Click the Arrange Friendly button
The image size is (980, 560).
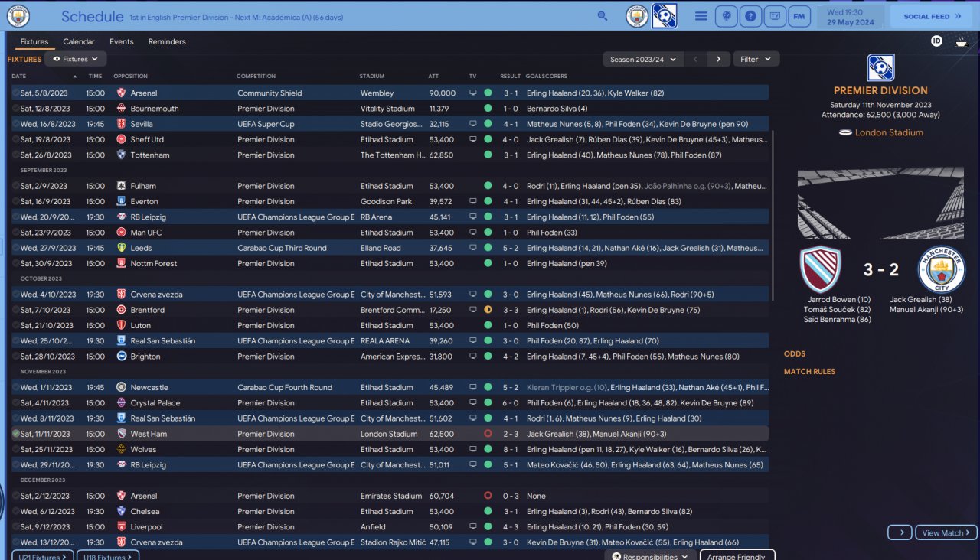pos(737,556)
